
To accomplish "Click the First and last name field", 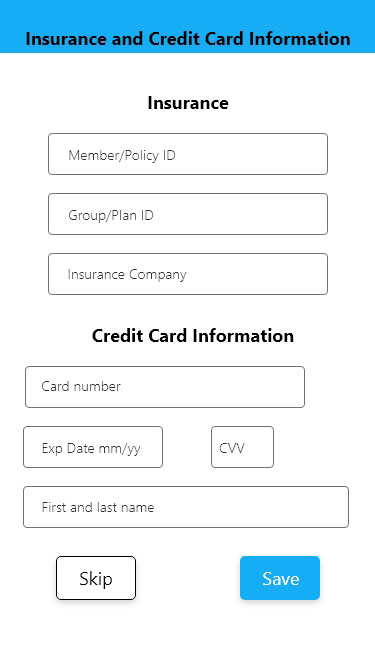I will pyautogui.click(x=186, y=507).
